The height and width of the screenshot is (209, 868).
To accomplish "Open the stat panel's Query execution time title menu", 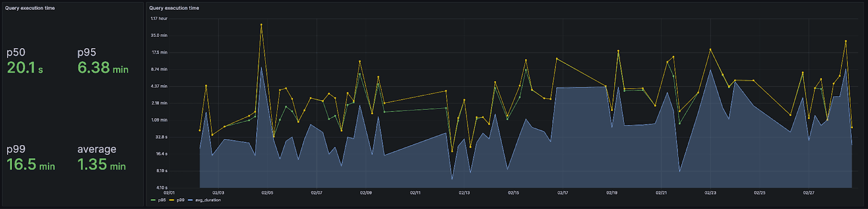I will coord(30,8).
